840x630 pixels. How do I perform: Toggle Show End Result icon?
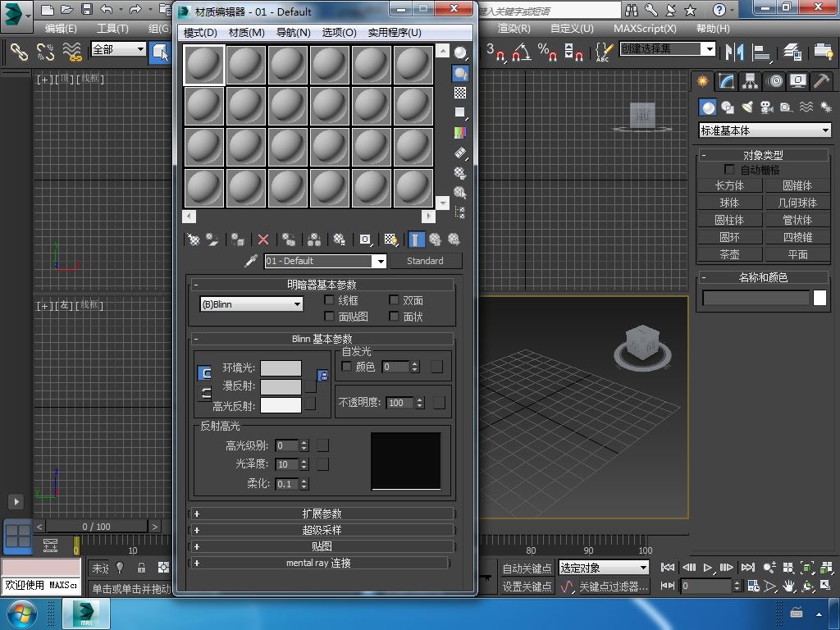pyautogui.click(x=416, y=240)
